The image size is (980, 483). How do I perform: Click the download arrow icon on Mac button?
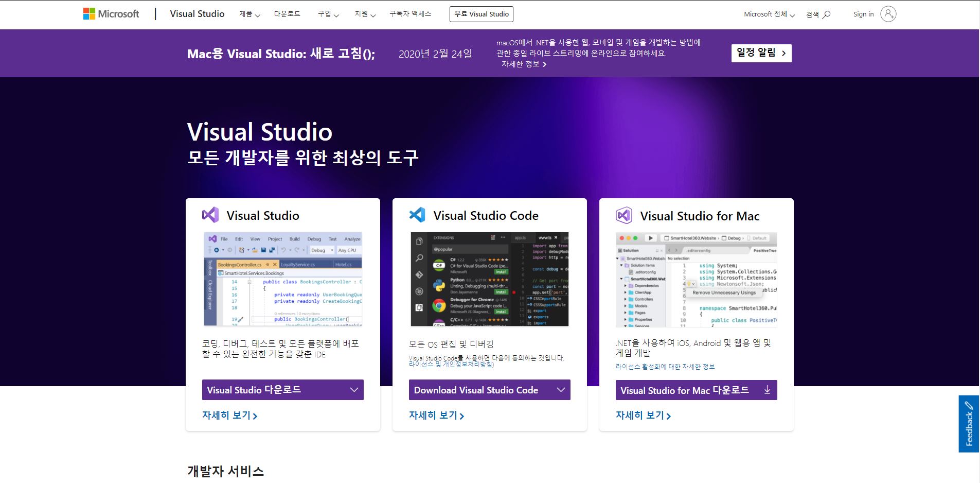[x=767, y=390]
